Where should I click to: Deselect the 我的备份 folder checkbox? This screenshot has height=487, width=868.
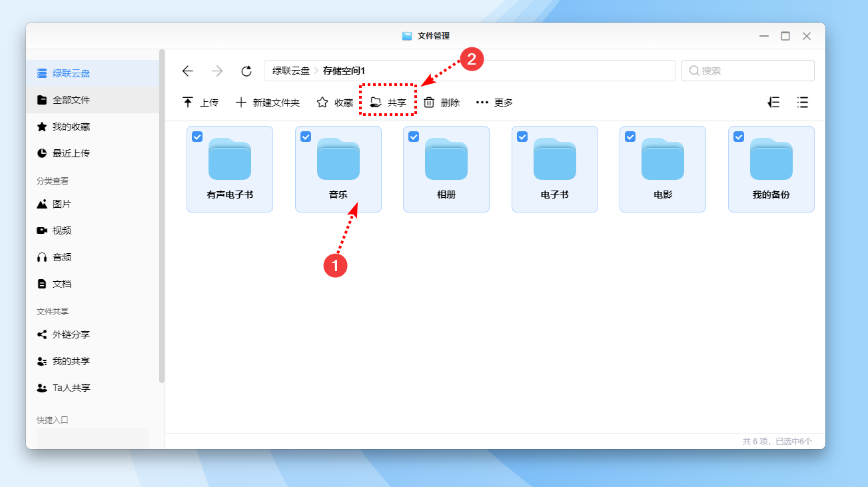[739, 137]
